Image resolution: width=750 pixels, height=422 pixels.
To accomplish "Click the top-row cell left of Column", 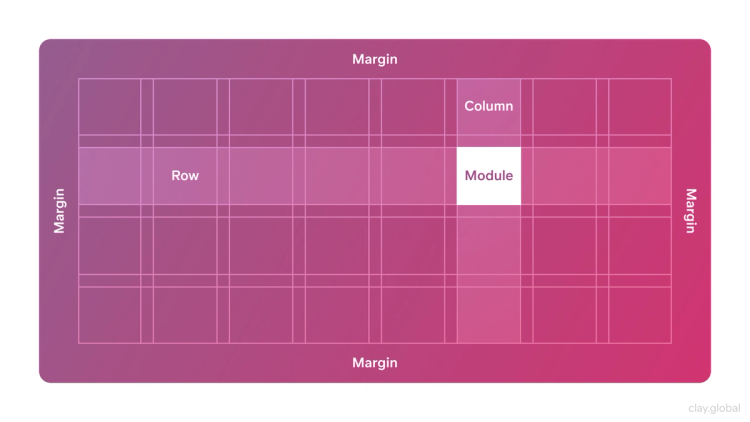I will tap(413, 106).
